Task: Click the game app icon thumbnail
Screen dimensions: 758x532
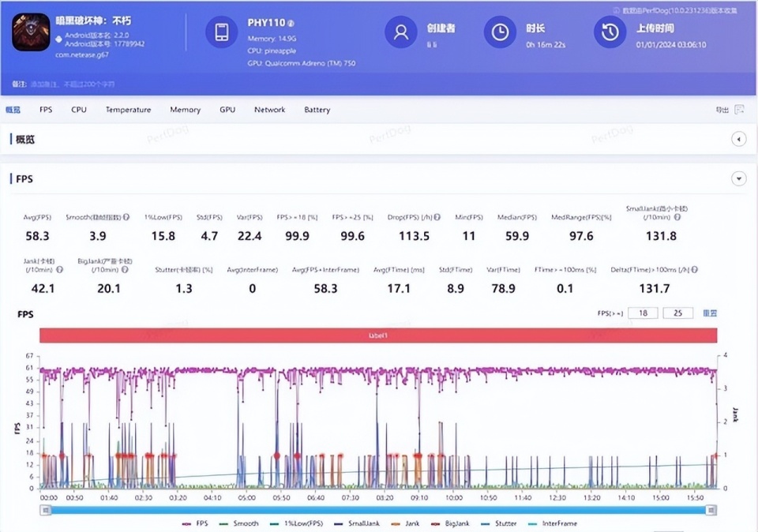Action: (32, 32)
